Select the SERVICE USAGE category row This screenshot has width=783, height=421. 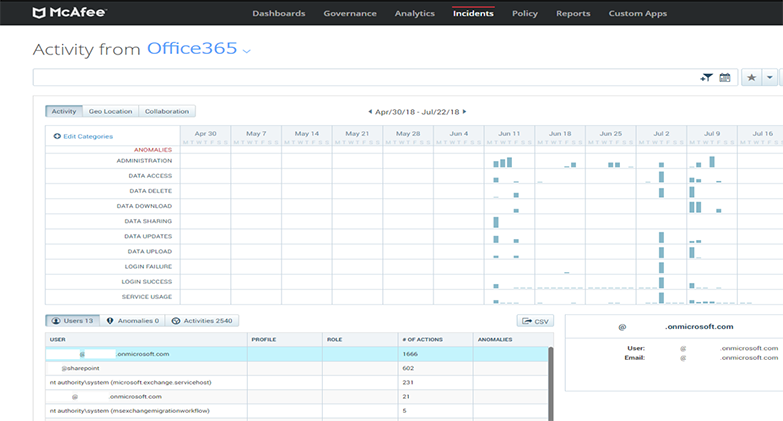[147, 297]
